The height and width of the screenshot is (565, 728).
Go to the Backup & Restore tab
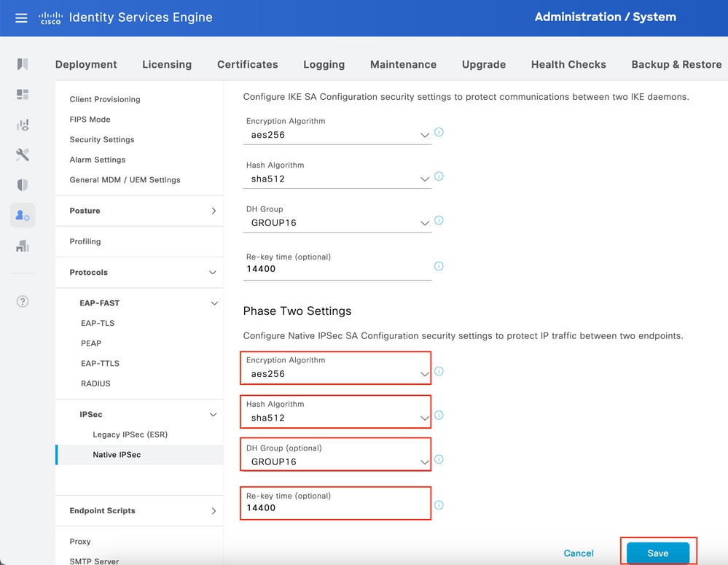(x=676, y=64)
